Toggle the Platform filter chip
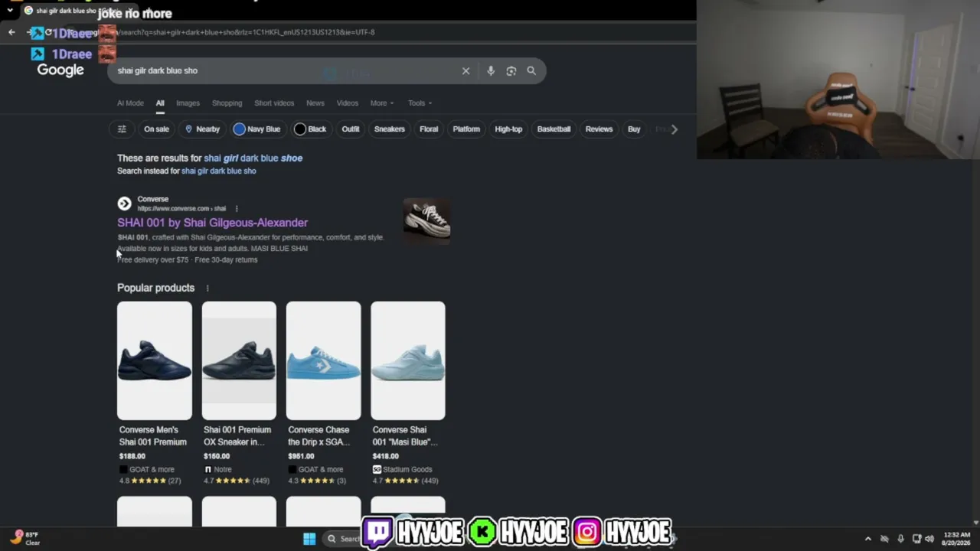The height and width of the screenshot is (551, 980). point(466,129)
